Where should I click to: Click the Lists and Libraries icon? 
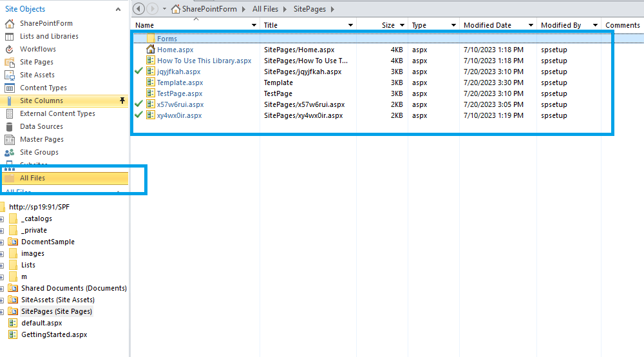10,37
